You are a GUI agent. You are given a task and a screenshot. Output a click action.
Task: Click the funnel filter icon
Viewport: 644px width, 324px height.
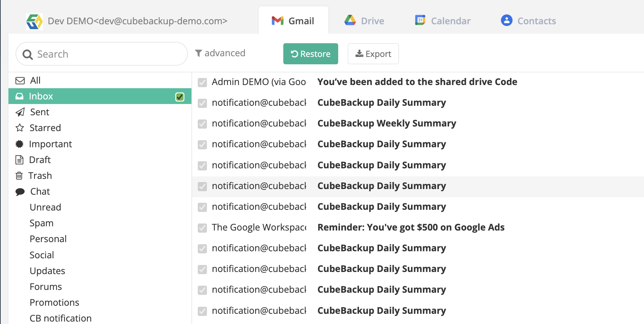[198, 53]
